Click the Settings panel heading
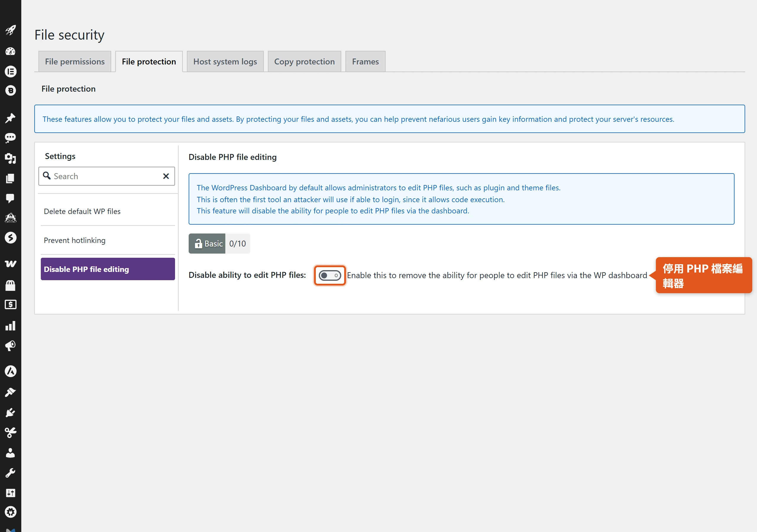 tap(60, 156)
